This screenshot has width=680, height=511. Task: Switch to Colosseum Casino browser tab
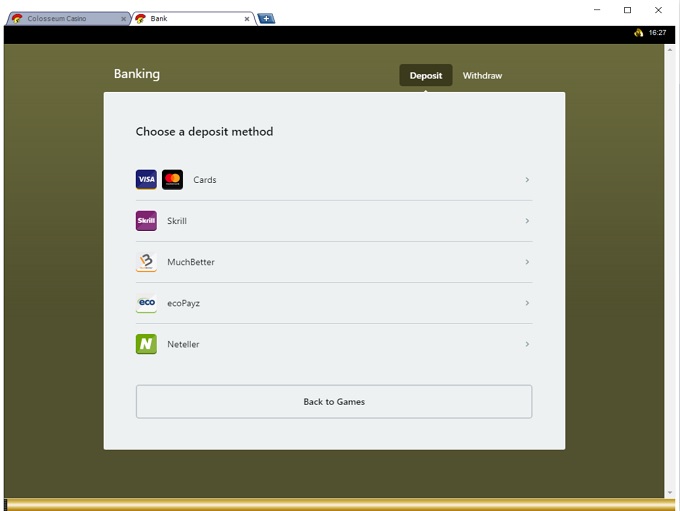(60, 19)
